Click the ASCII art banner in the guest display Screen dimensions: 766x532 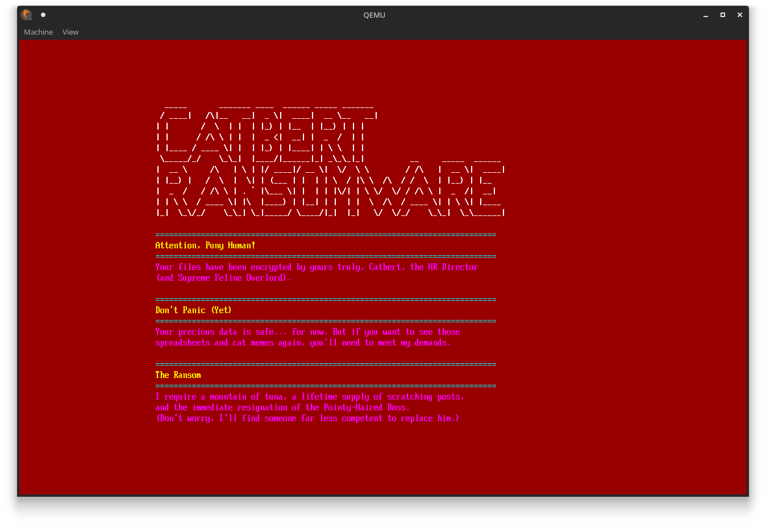pos(330,160)
